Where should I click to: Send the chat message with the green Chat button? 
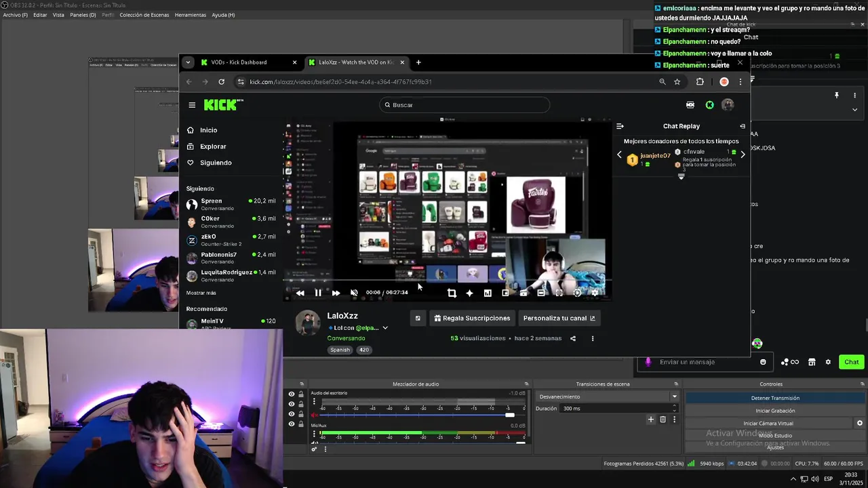coord(851,362)
